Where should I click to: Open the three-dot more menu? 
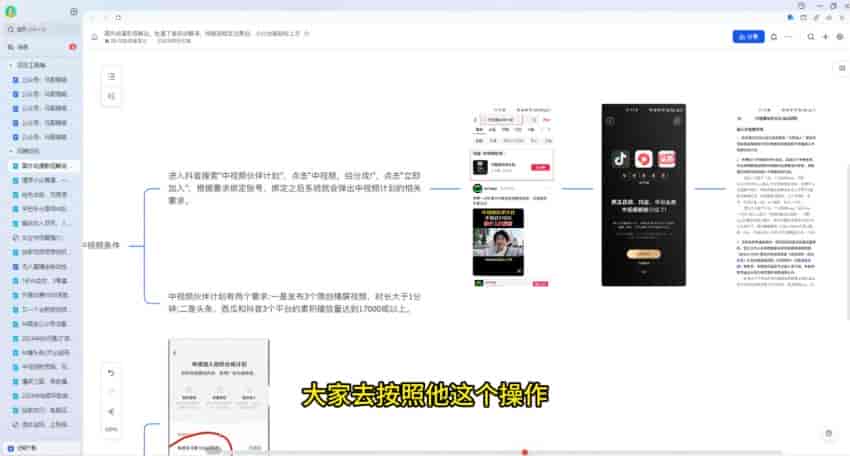tap(788, 36)
